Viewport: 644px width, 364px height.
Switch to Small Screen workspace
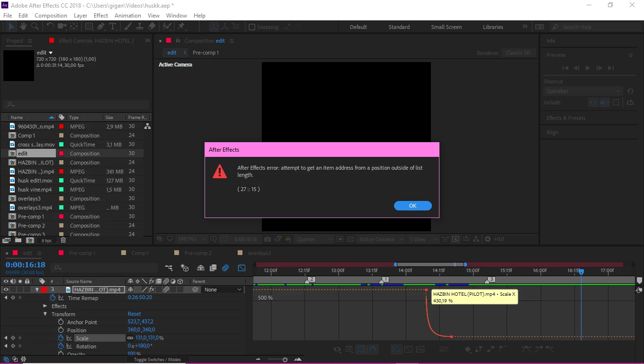(x=446, y=27)
